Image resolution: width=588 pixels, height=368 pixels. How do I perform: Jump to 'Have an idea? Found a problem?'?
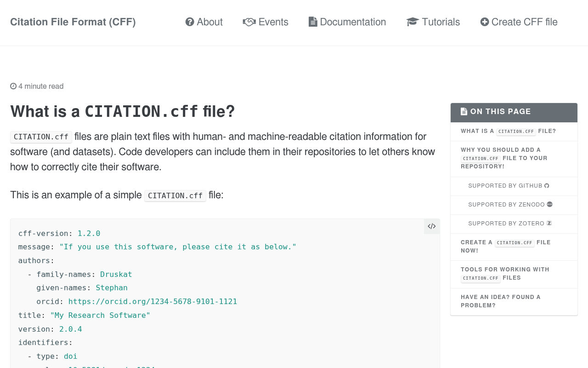(x=514, y=301)
